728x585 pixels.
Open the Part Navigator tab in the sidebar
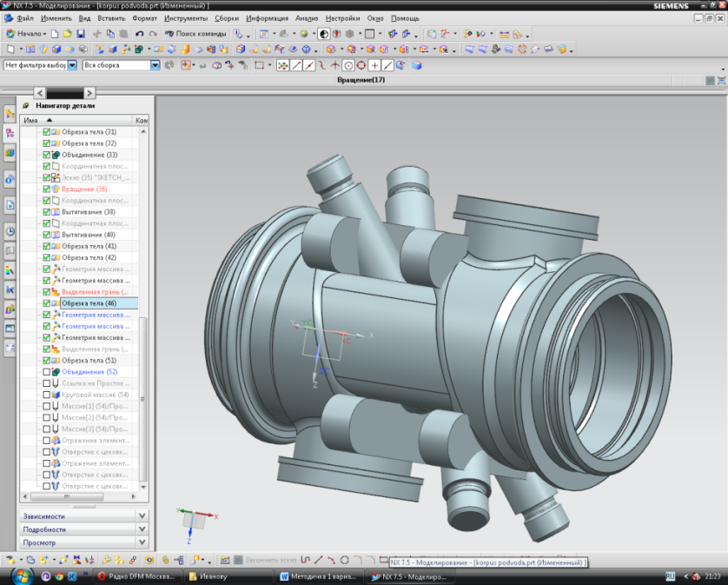pos(10,133)
